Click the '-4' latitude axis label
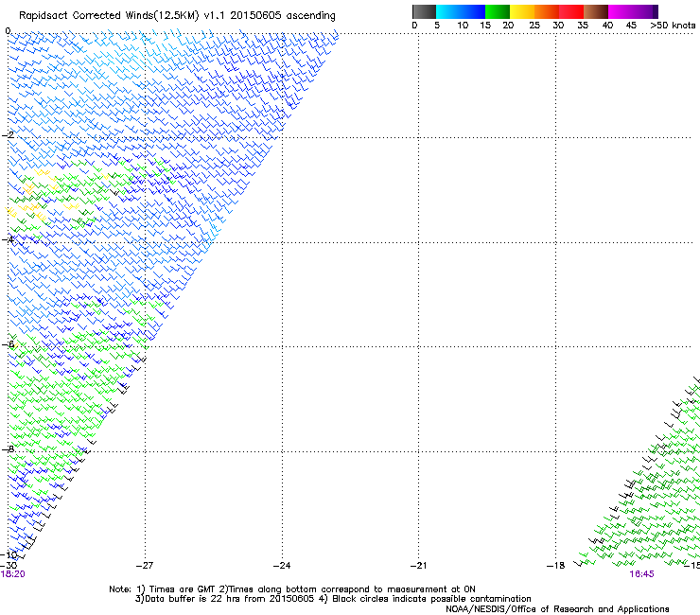The height and width of the screenshot is (615, 700). (x=8, y=239)
